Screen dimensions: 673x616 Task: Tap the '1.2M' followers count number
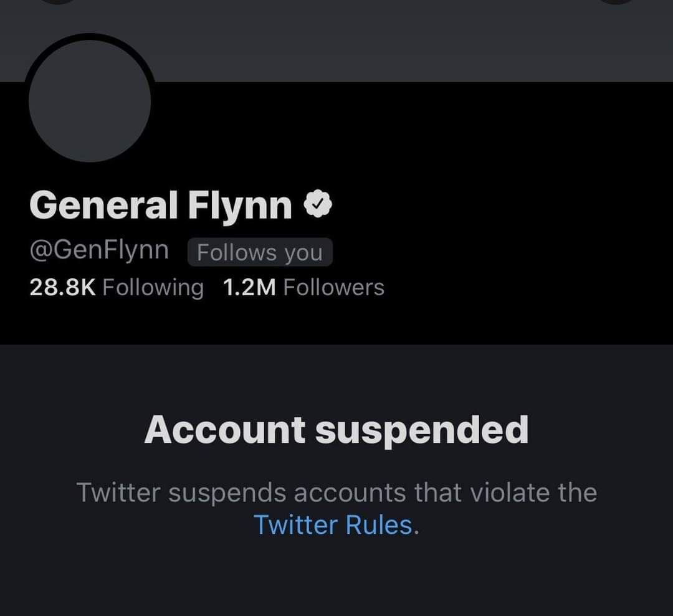tap(249, 287)
